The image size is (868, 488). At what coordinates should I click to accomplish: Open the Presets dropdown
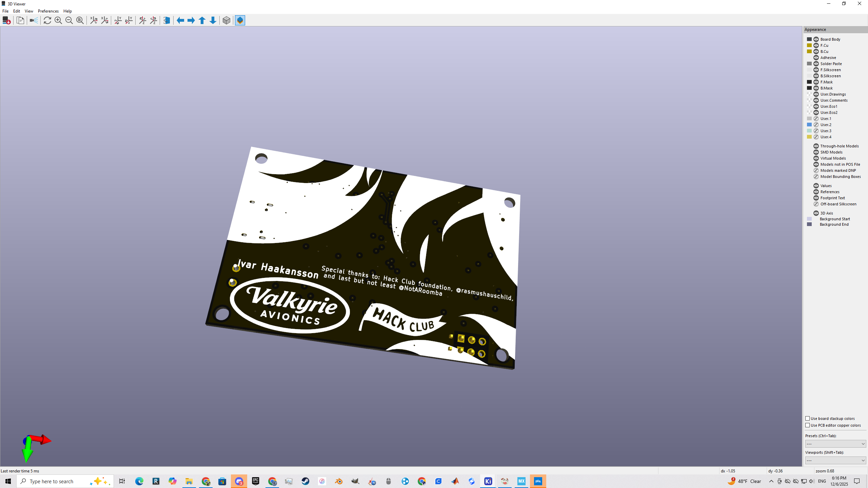coord(835,444)
